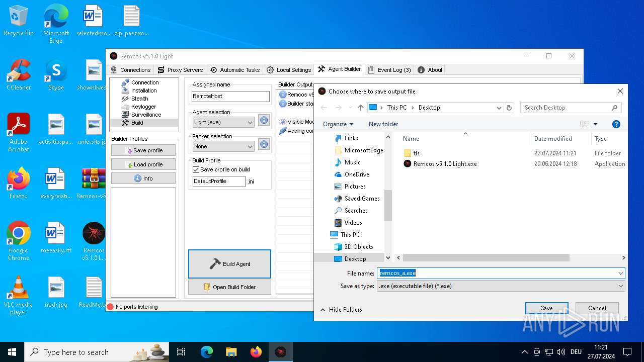The height and width of the screenshot is (362, 644).
Task: Select Stealth in builder settings list
Action: [x=139, y=99]
